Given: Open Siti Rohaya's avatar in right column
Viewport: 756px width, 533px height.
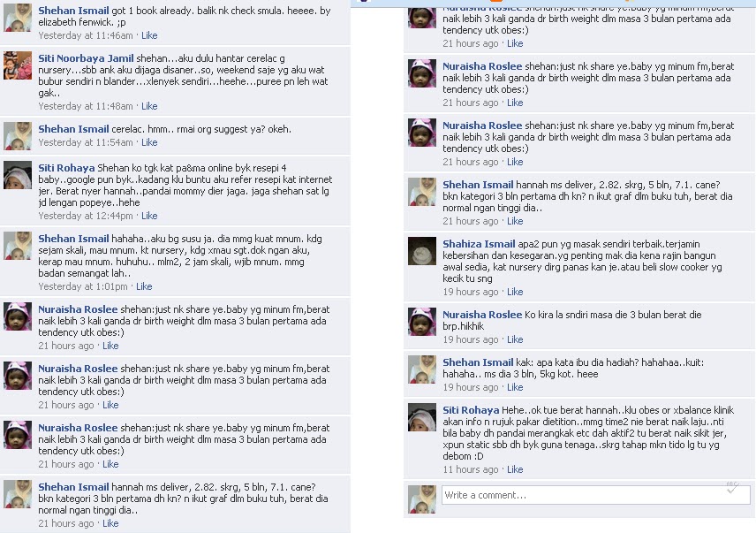Looking at the screenshot, I should tap(422, 417).
